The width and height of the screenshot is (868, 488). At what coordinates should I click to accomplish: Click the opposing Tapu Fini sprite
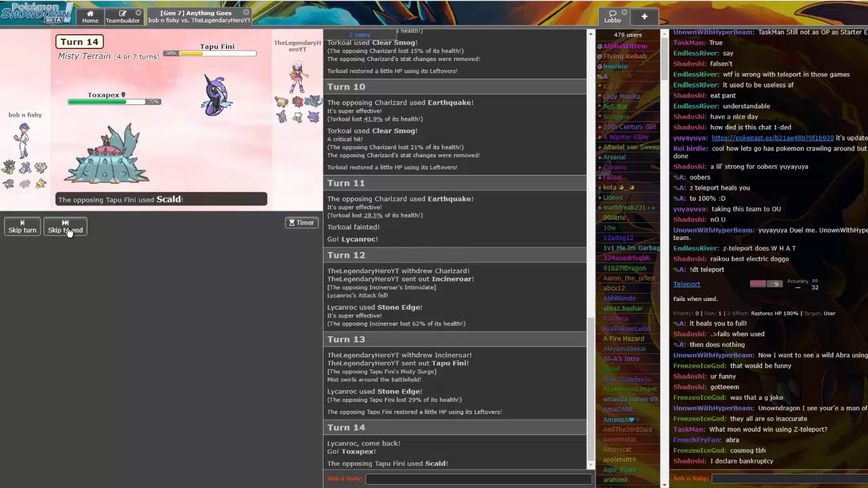pos(217,94)
